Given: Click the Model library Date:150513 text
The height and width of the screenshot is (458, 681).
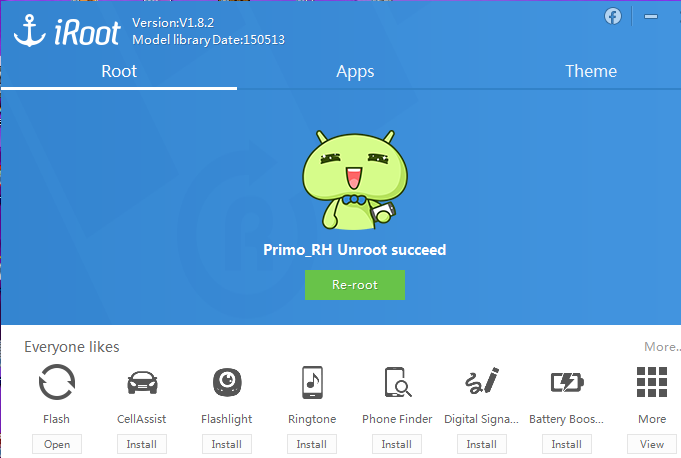Looking at the screenshot, I should pyautogui.click(x=208, y=40).
